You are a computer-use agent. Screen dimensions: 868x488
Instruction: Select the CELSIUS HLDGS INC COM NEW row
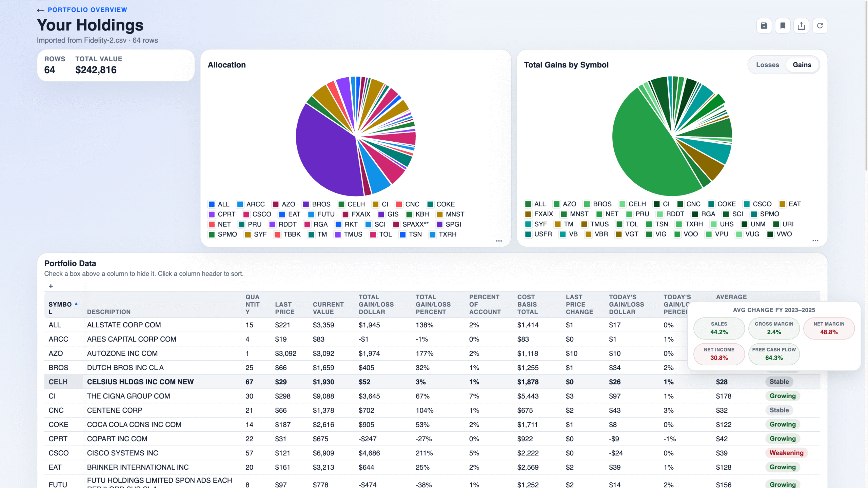(x=432, y=382)
